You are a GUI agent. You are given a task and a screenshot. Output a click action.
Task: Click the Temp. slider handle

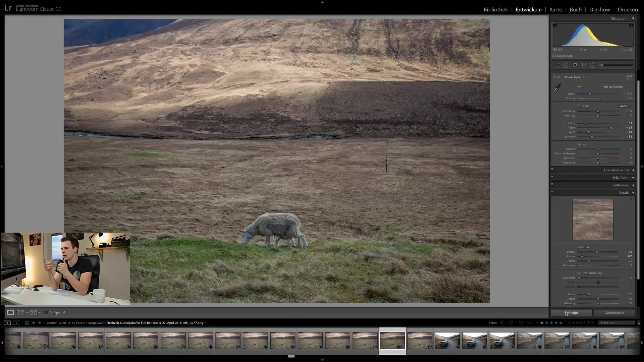coord(590,94)
